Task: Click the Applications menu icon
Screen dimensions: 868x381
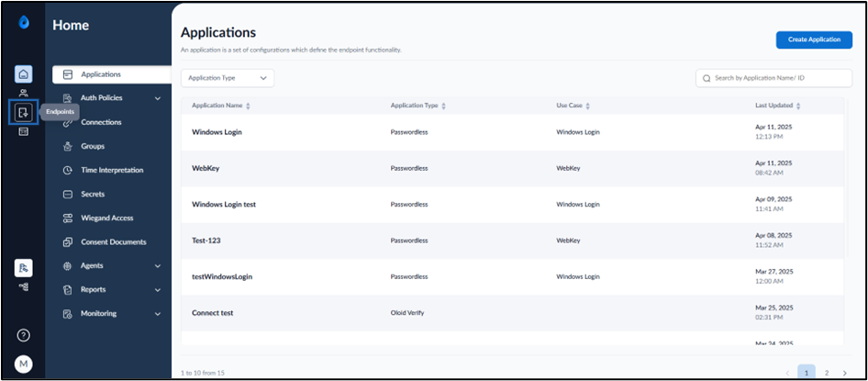Action: click(x=68, y=74)
